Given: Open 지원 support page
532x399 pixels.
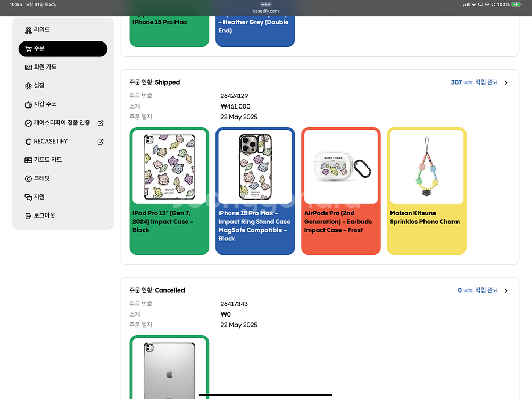Looking at the screenshot, I should click(63, 197).
